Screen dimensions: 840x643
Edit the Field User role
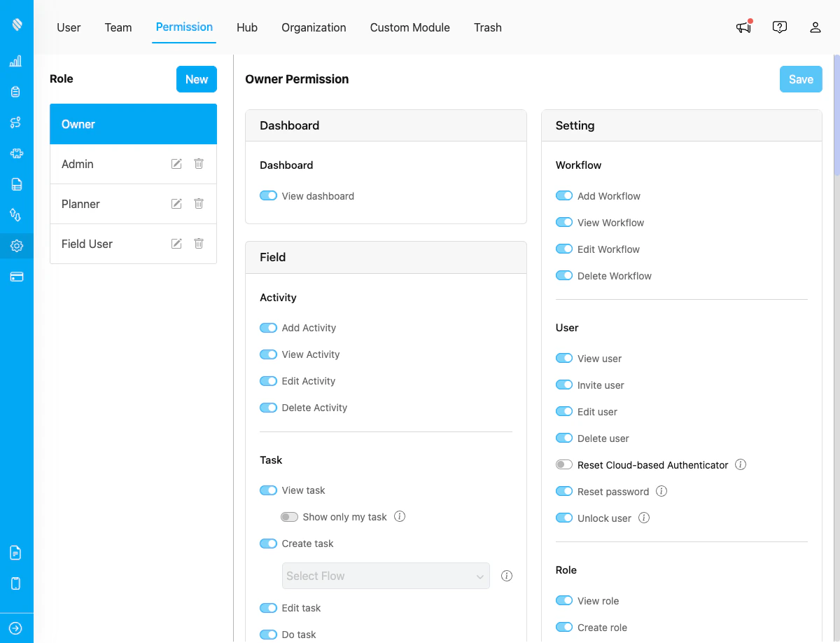[x=176, y=244]
